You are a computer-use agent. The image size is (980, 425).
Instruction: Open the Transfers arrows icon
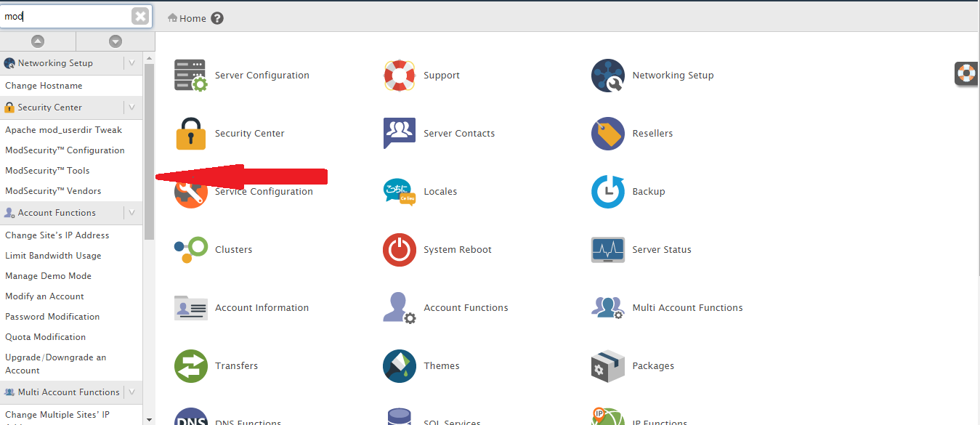pyautogui.click(x=190, y=366)
